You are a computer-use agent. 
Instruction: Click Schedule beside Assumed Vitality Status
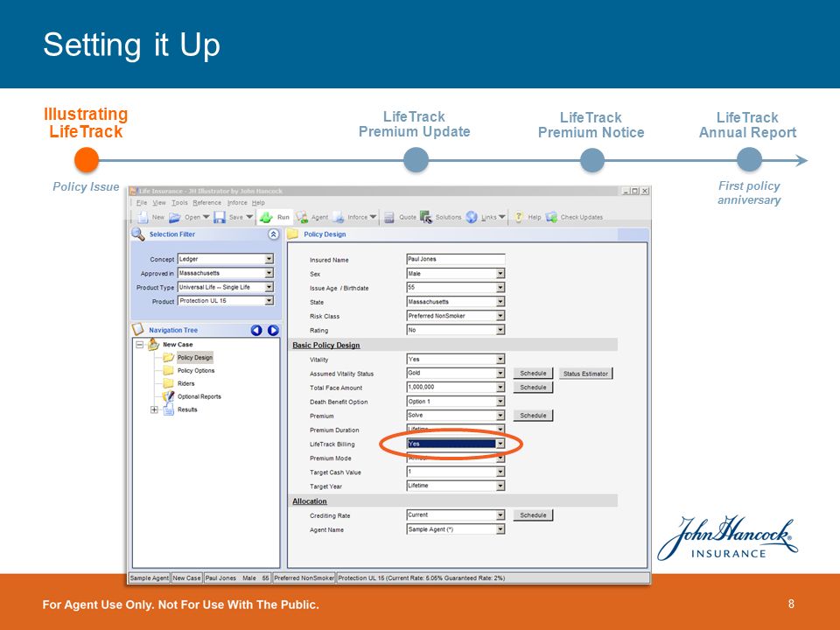pyautogui.click(x=533, y=374)
